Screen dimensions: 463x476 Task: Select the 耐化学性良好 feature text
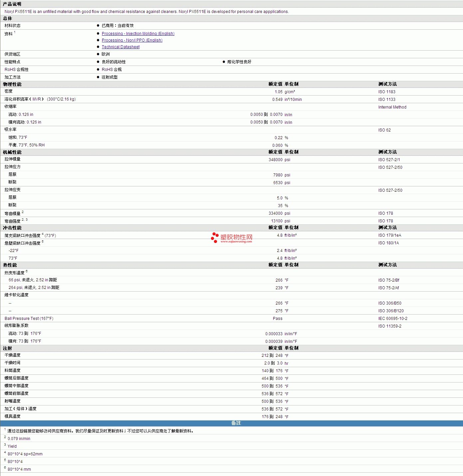point(239,62)
